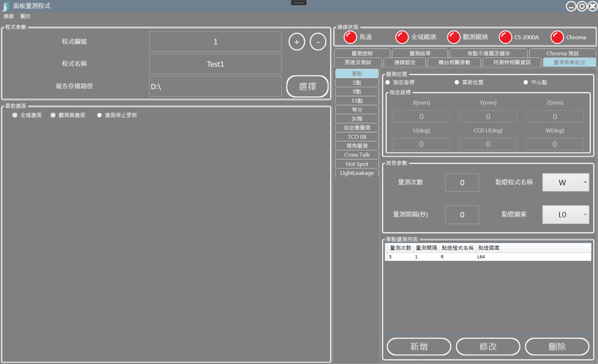Select the LightLeakage side tab

pyautogui.click(x=357, y=173)
